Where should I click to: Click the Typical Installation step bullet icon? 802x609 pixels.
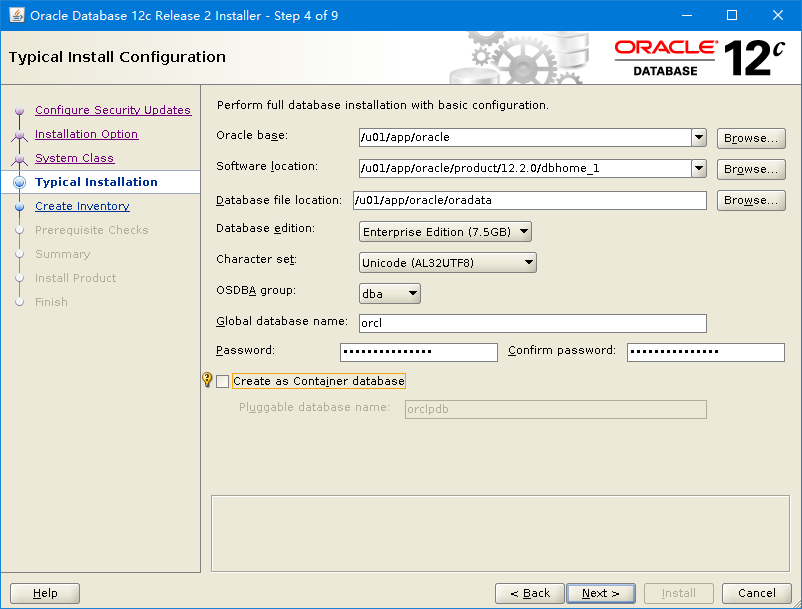pos(19,182)
